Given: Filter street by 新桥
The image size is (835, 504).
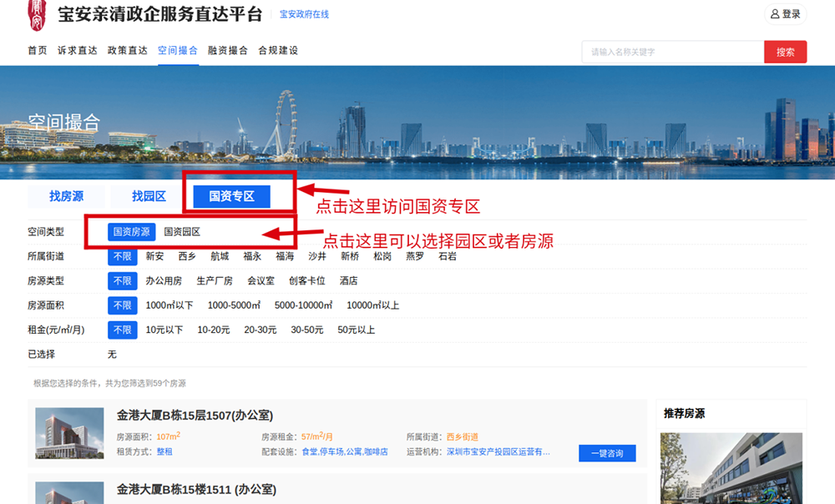Looking at the screenshot, I should tap(350, 256).
